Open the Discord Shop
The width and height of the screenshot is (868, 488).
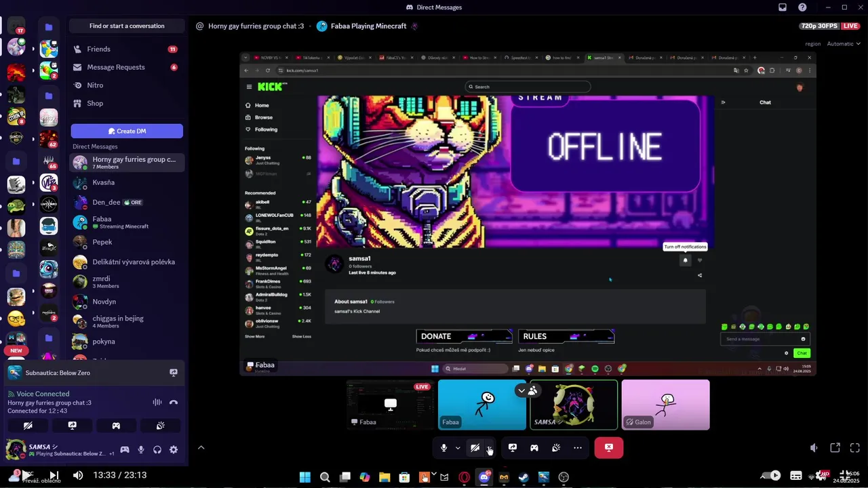pos(127,103)
